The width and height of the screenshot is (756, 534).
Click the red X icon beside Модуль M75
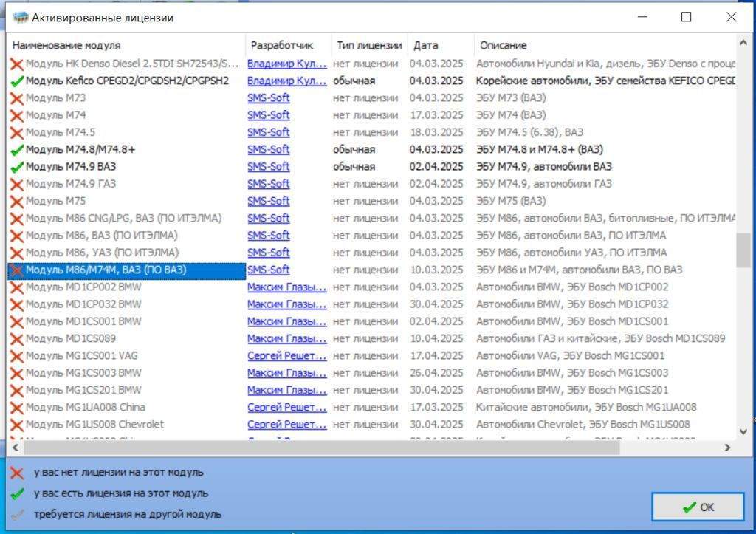pos(17,202)
